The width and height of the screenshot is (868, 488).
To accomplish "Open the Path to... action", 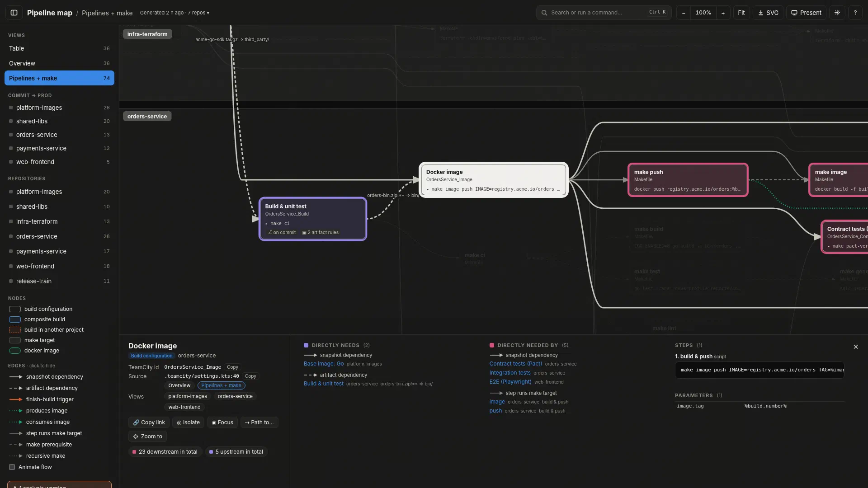I will click(x=259, y=422).
